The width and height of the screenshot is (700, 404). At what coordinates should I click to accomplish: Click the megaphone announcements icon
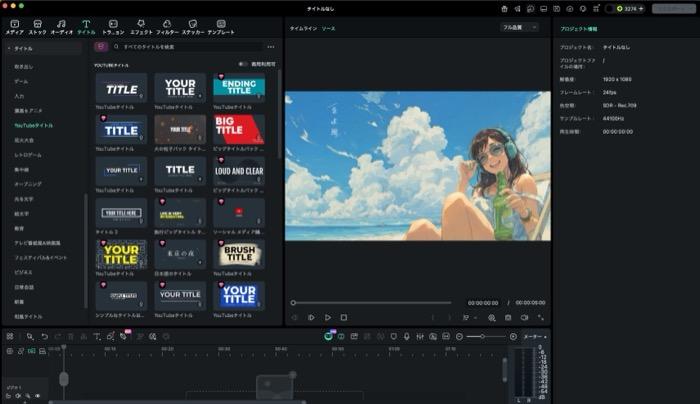pyautogui.click(x=517, y=8)
